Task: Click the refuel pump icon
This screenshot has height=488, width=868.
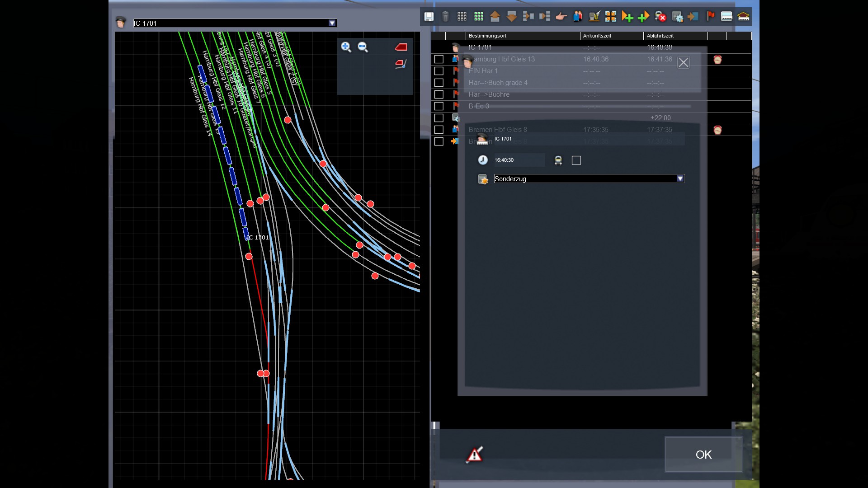Action: pos(594,17)
